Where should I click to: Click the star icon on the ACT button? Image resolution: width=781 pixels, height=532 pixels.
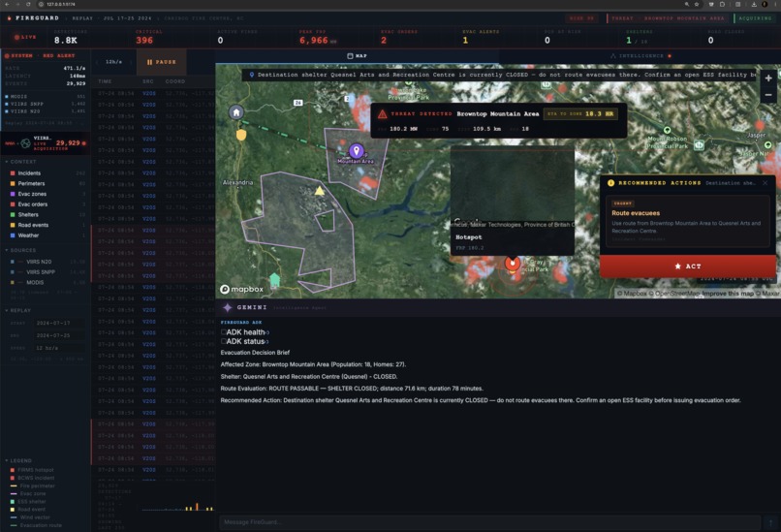coord(678,266)
